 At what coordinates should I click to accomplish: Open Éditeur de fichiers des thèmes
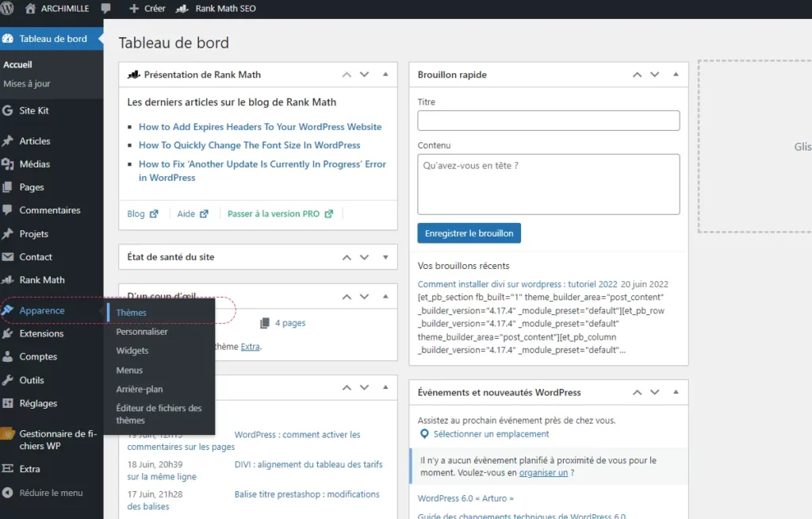[159, 414]
